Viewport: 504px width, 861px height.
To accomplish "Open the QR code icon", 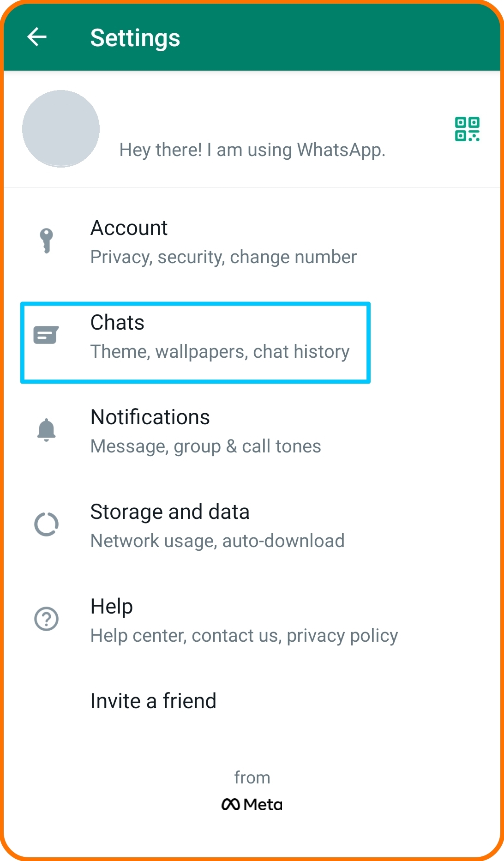I will click(x=467, y=129).
